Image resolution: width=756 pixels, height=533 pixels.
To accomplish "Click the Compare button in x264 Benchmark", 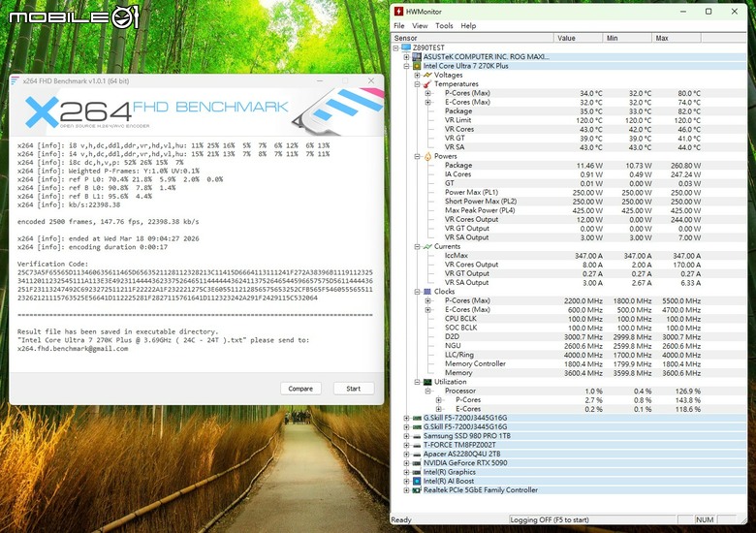I will tap(300, 389).
